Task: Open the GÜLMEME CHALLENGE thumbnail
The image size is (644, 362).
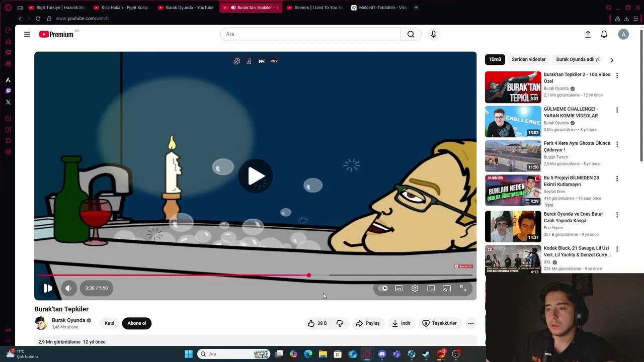Action: tap(513, 121)
